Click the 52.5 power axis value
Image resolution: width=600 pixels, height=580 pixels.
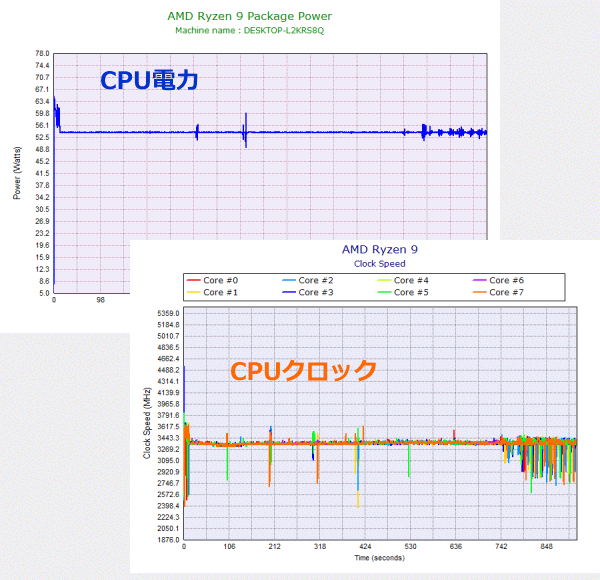42,137
